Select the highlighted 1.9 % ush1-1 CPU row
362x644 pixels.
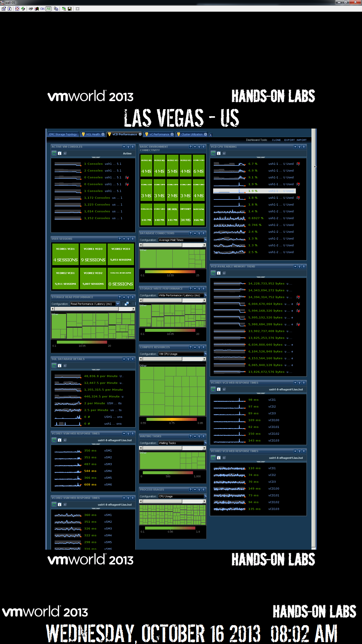tap(254, 191)
